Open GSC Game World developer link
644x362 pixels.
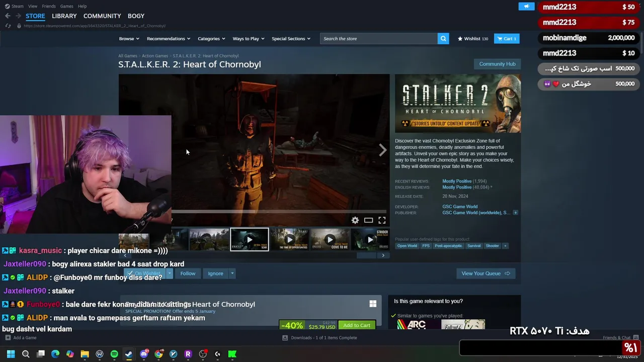(460, 207)
